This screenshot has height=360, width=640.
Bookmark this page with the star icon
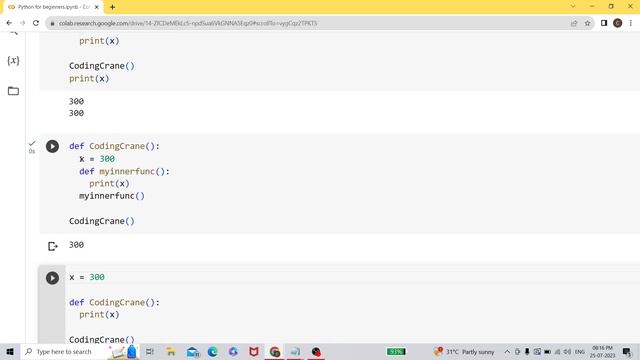(x=587, y=23)
